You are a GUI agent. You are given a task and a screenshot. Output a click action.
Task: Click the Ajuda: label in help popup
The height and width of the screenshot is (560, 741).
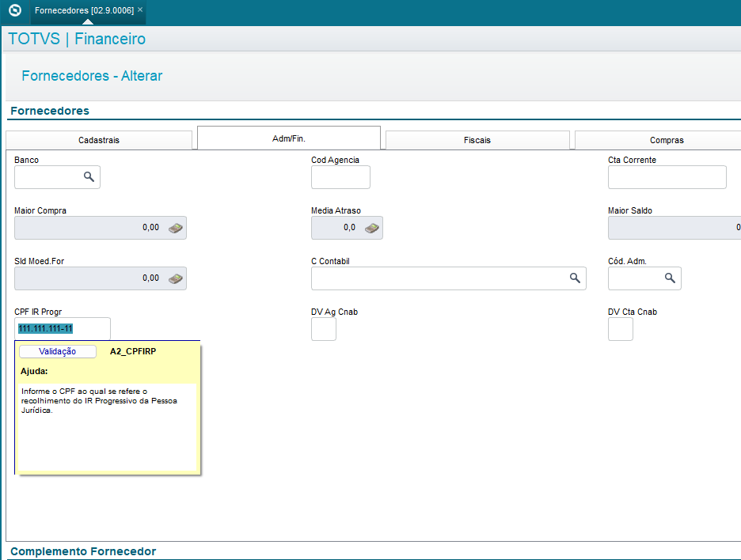coord(34,371)
